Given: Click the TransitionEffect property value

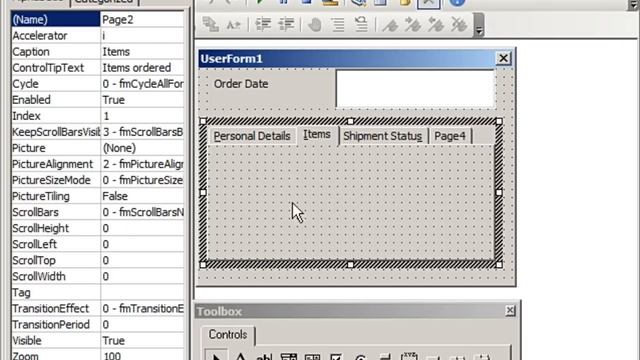Looking at the screenshot, I should point(142,309).
